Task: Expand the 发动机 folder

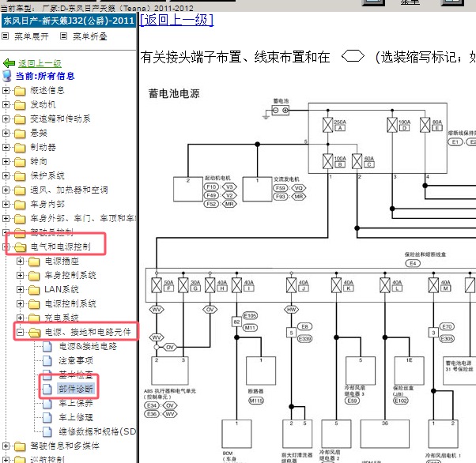Action: 6,104
